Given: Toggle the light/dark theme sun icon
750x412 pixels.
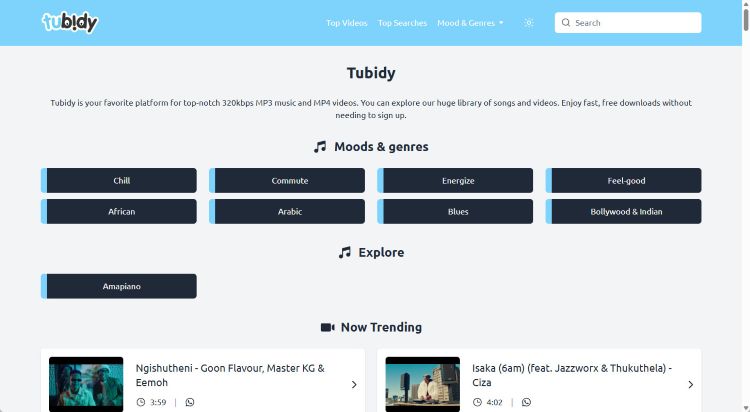Looking at the screenshot, I should click(x=529, y=22).
